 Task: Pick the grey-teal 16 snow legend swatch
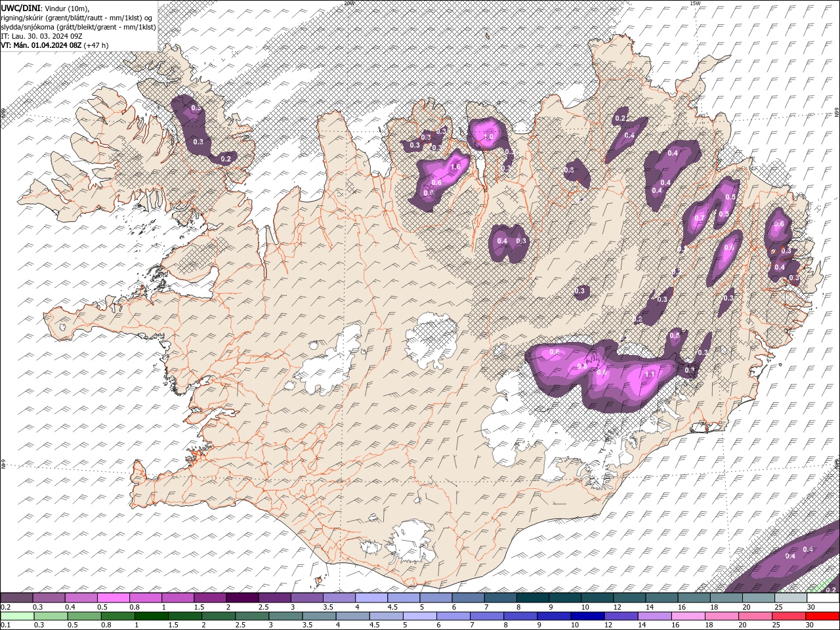pyautogui.click(x=694, y=598)
